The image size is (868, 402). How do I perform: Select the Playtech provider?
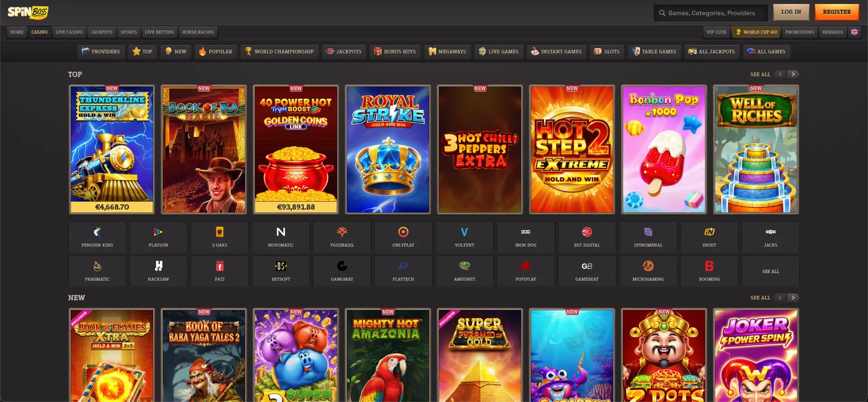(x=403, y=271)
